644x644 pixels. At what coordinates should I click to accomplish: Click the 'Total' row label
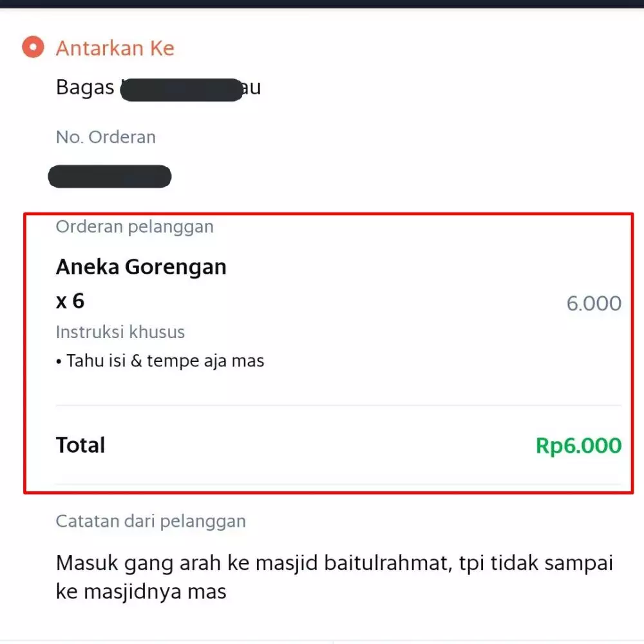80,444
